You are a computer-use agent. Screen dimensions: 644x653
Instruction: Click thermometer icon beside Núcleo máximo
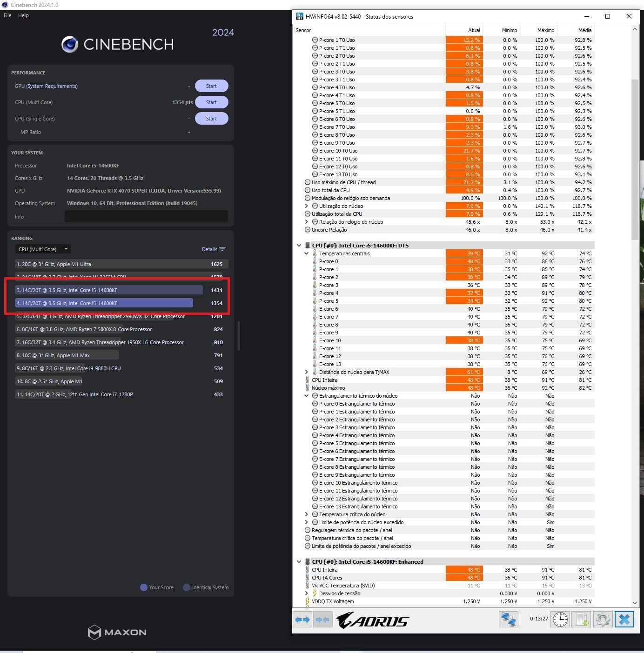click(x=308, y=388)
